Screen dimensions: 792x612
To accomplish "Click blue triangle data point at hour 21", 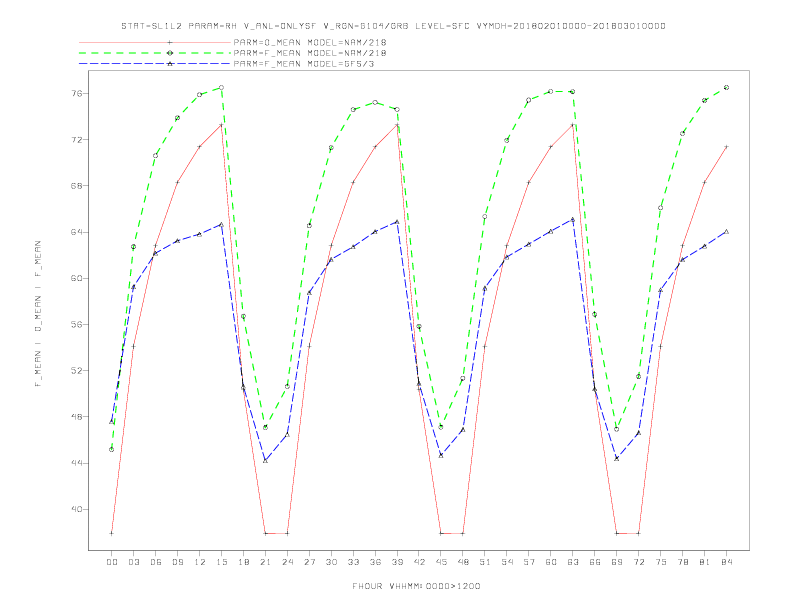I will (265, 461).
